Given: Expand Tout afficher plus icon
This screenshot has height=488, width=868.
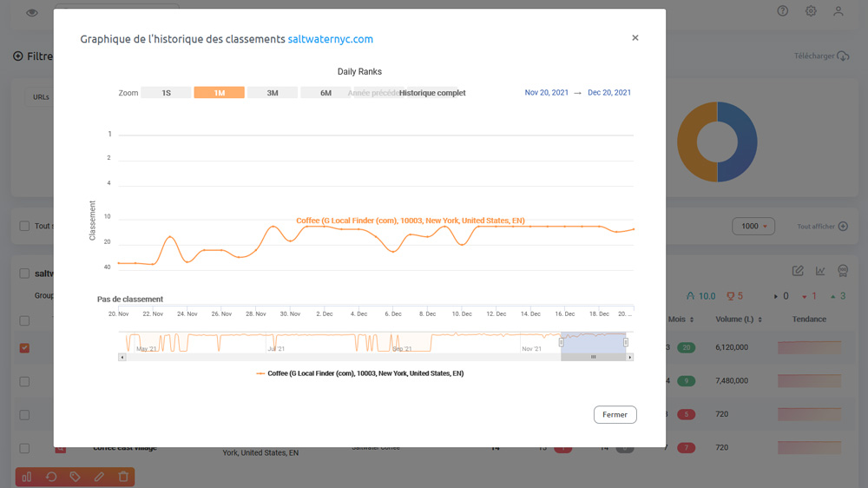Looking at the screenshot, I should point(843,226).
